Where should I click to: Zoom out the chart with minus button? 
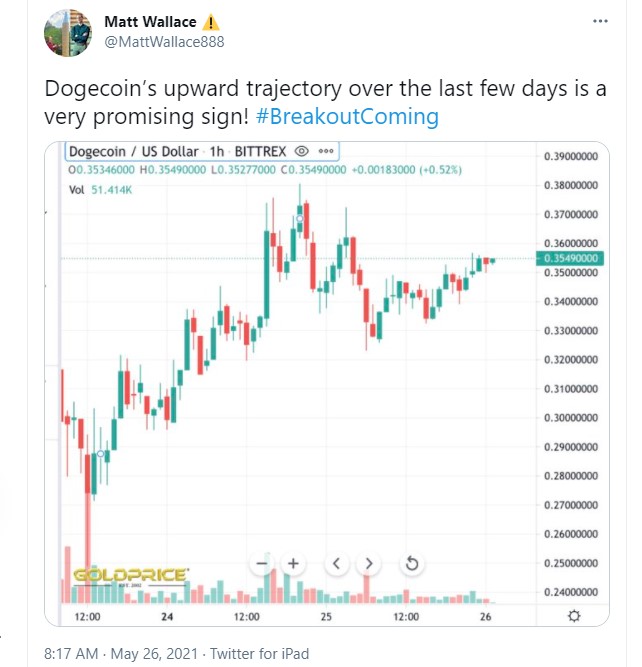click(262, 564)
